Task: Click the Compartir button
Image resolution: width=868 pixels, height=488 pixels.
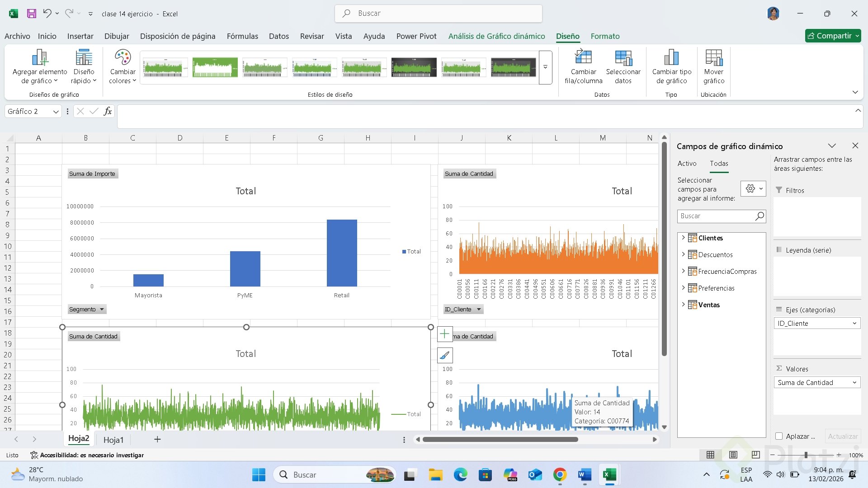Action: click(x=829, y=36)
